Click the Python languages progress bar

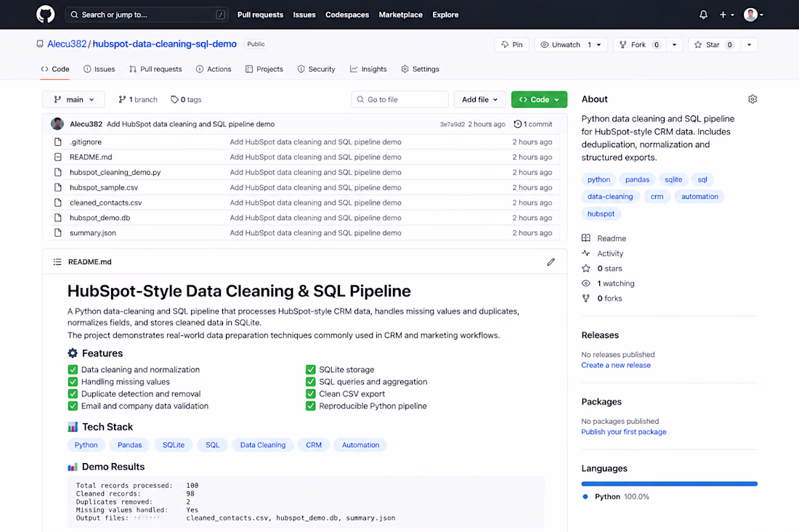(669, 483)
